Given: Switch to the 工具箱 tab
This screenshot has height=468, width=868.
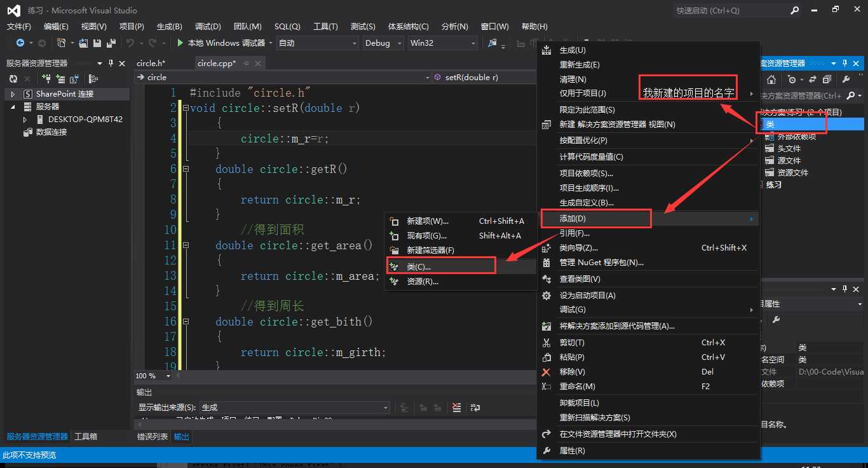Looking at the screenshot, I should click(x=86, y=437).
